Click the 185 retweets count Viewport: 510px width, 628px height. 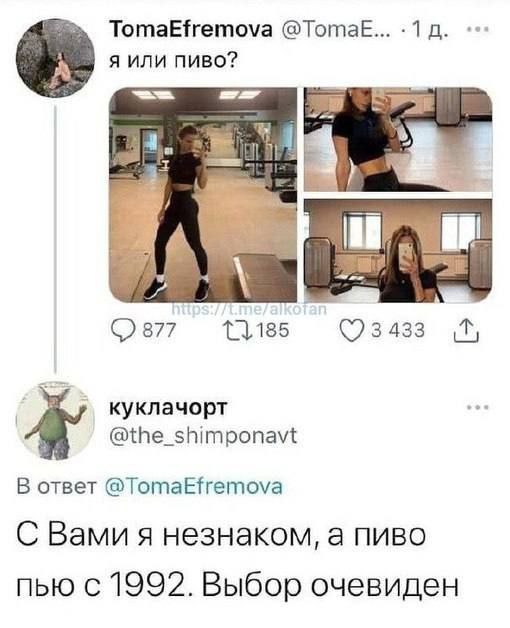tap(272, 331)
